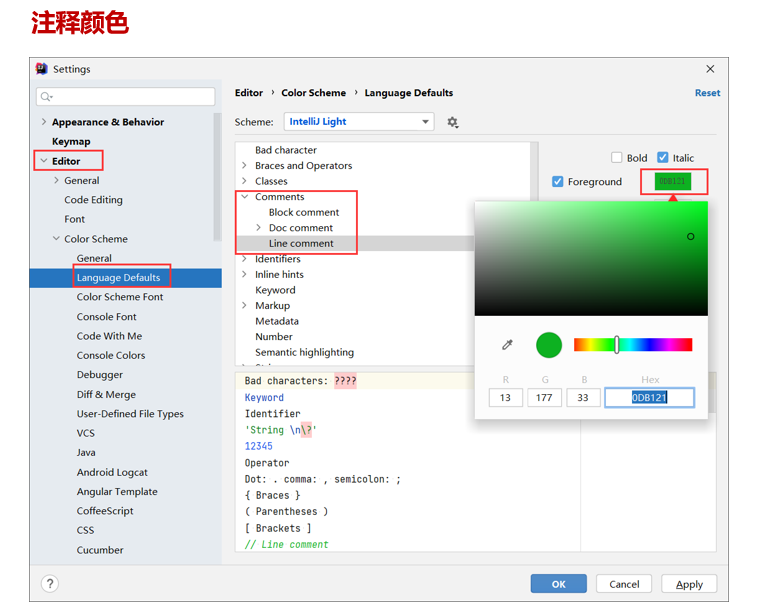This screenshot has width=760, height=612.
Task: Close the Settings dialog
Action: point(710,69)
